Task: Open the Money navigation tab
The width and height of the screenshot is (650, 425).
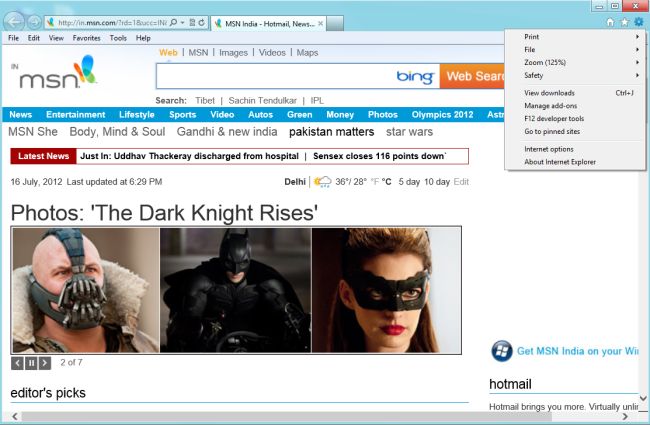Action: tap(340, 114)
